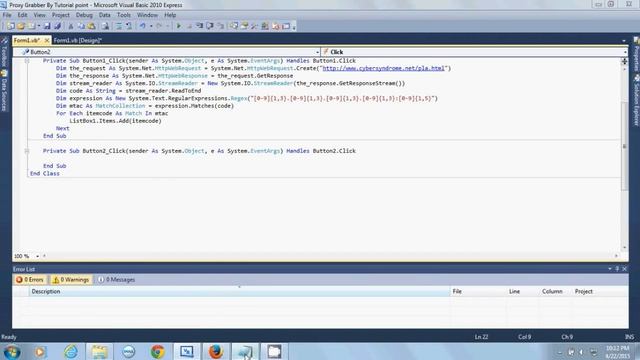640x360 pixels.
Task: Open the Edit menu
Action: [x=22, y=15]
